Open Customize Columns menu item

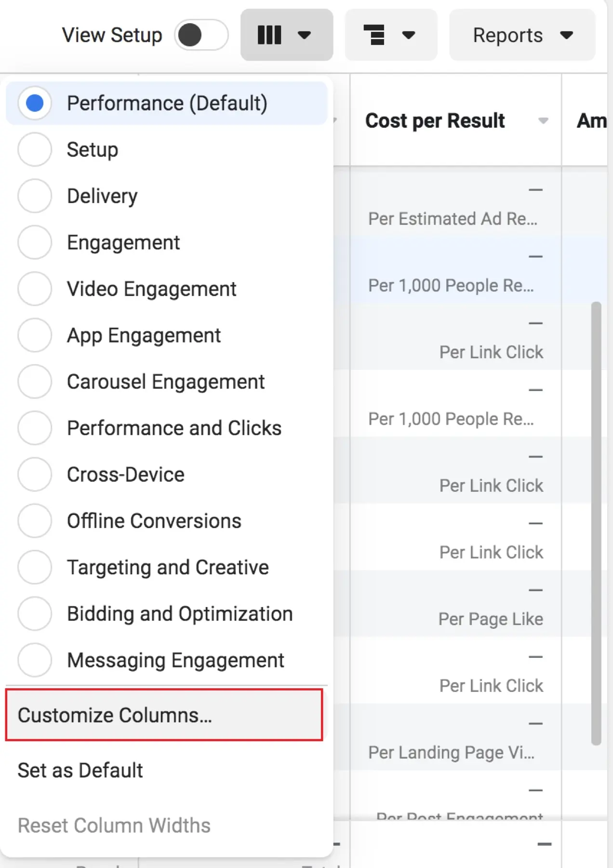pos(164,715)
